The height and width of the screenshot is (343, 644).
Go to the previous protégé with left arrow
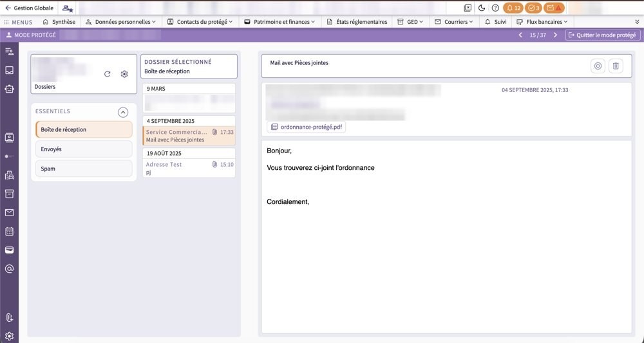[520, 35]
